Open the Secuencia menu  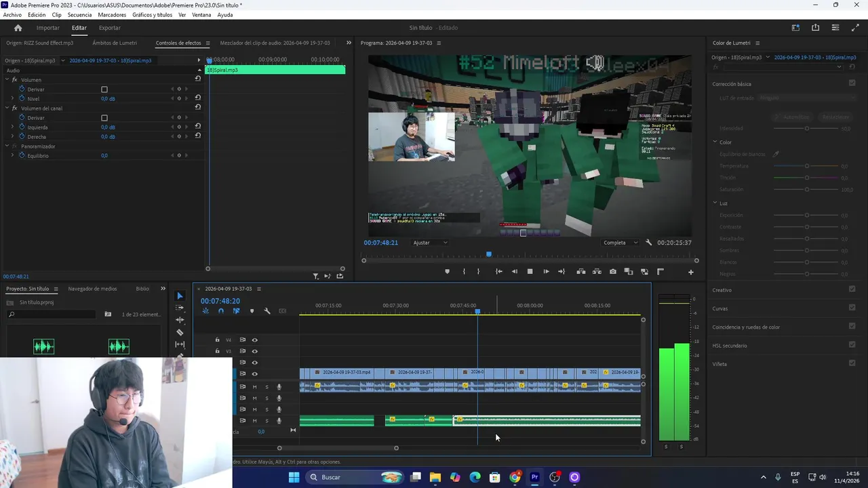(79, 15)
